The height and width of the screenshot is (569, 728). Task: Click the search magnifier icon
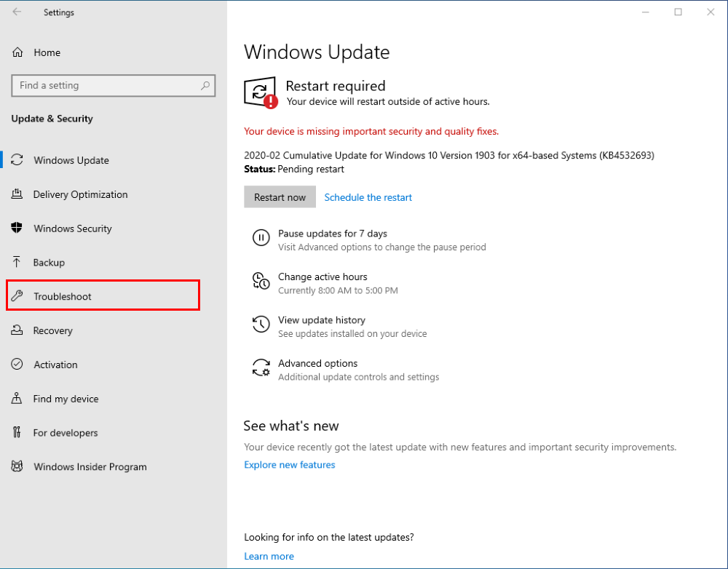point(205,85)
